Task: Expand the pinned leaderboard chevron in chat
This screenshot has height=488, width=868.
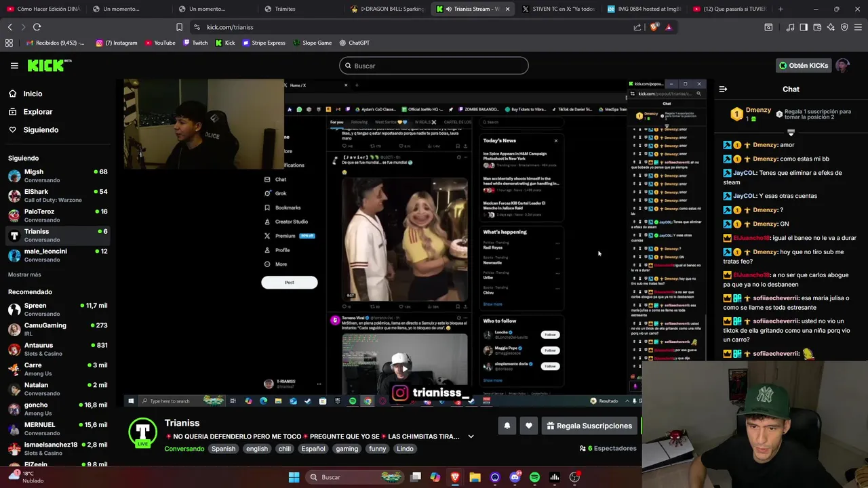Action: pyautogui.click(x=791, y=132)
